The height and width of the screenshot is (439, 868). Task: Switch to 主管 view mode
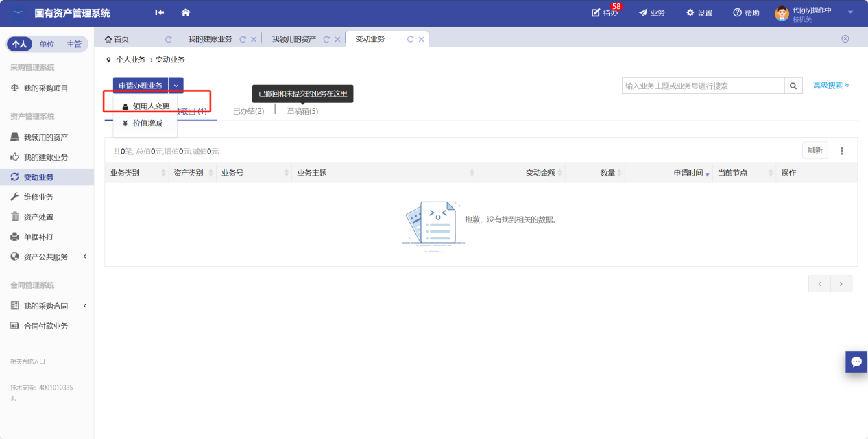[x=74, y=44]
